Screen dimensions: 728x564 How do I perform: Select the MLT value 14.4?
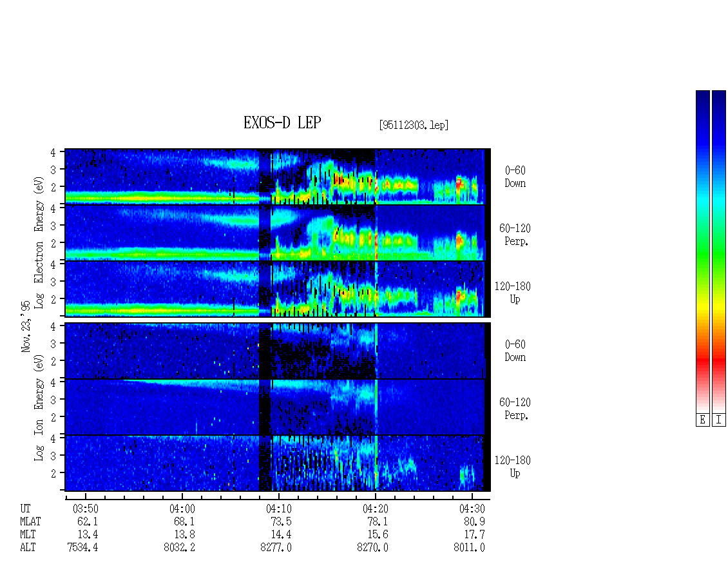pyautogui.click(x=281, y=535)
